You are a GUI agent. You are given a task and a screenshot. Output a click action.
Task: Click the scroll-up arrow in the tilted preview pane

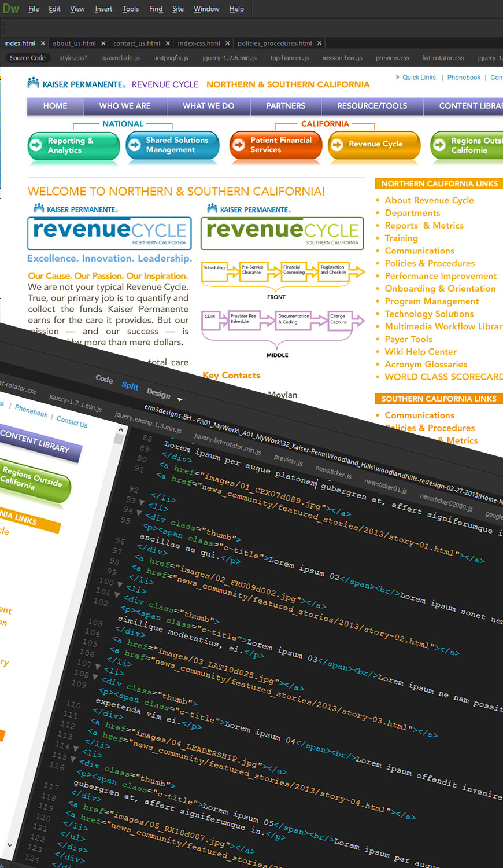click(x=121, y=430)
